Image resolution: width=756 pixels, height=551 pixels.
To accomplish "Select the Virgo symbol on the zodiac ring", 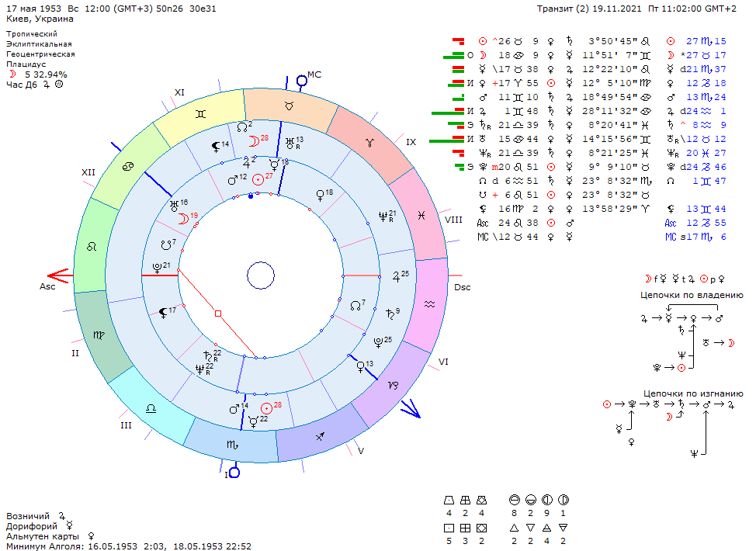I will coord(99,334).
